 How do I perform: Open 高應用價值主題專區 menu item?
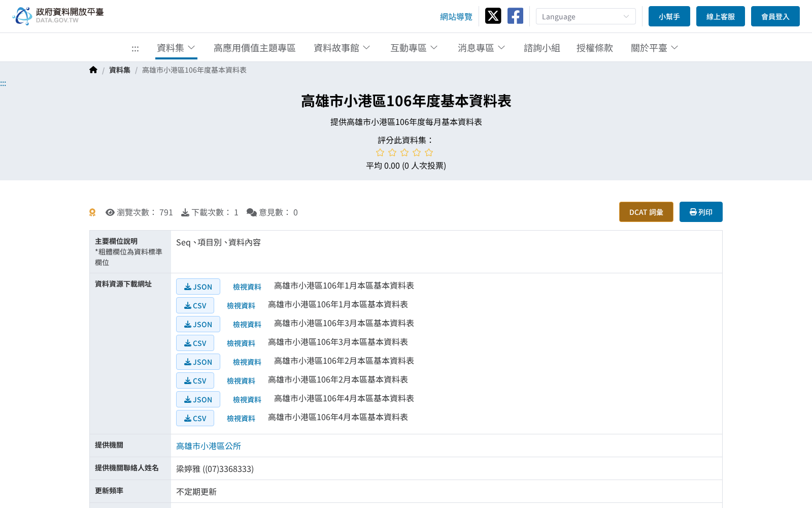click(x=254, y=48)
